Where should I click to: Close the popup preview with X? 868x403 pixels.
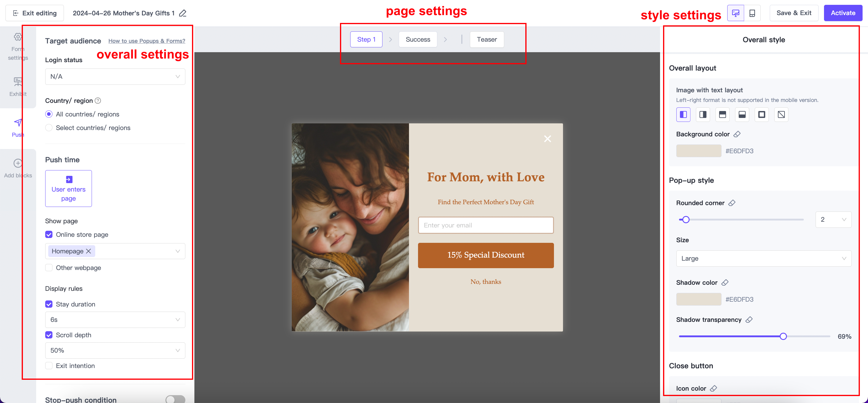[547, 138]
